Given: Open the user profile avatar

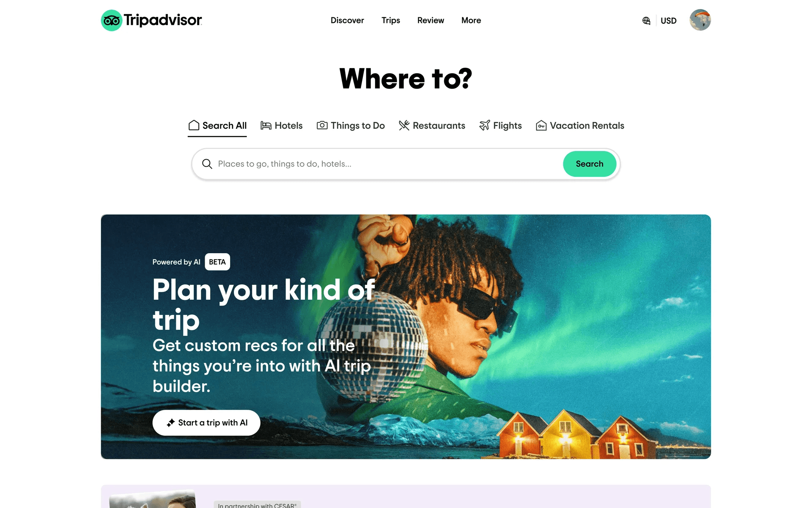Looking at the screenshot, I should pyautogui.click(x=700, y=20).
